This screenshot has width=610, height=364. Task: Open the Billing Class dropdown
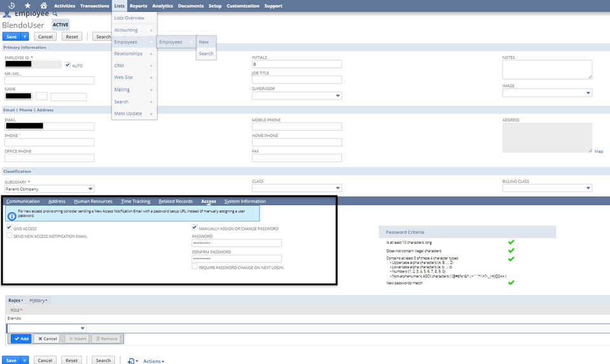587,189
